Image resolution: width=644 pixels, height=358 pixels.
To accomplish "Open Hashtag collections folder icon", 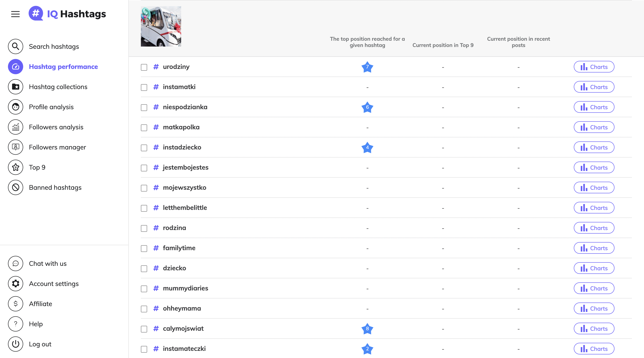I will [x=15, y=87].
